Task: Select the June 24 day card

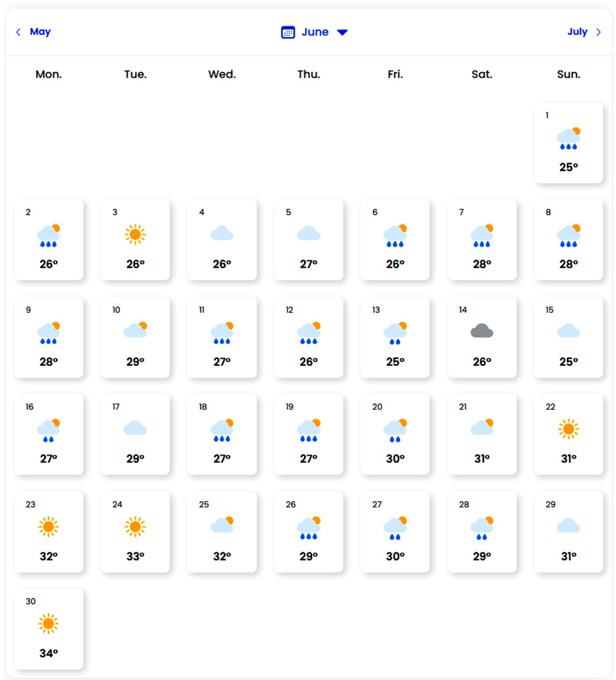Action: pyautogui.click(x=135, y=532)
